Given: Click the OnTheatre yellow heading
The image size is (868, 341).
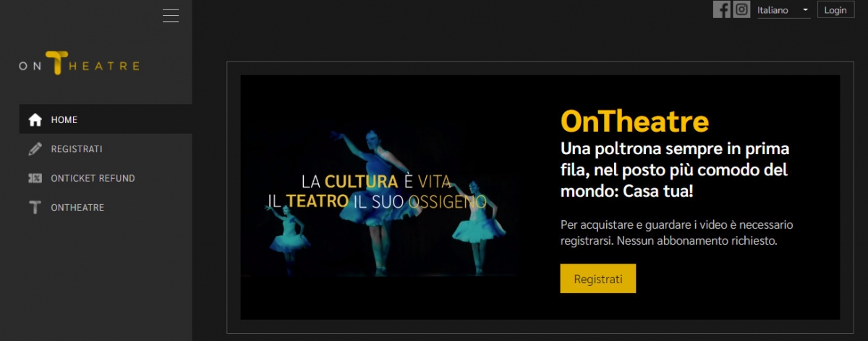Looking at the screenshot, I should [634, 121].
